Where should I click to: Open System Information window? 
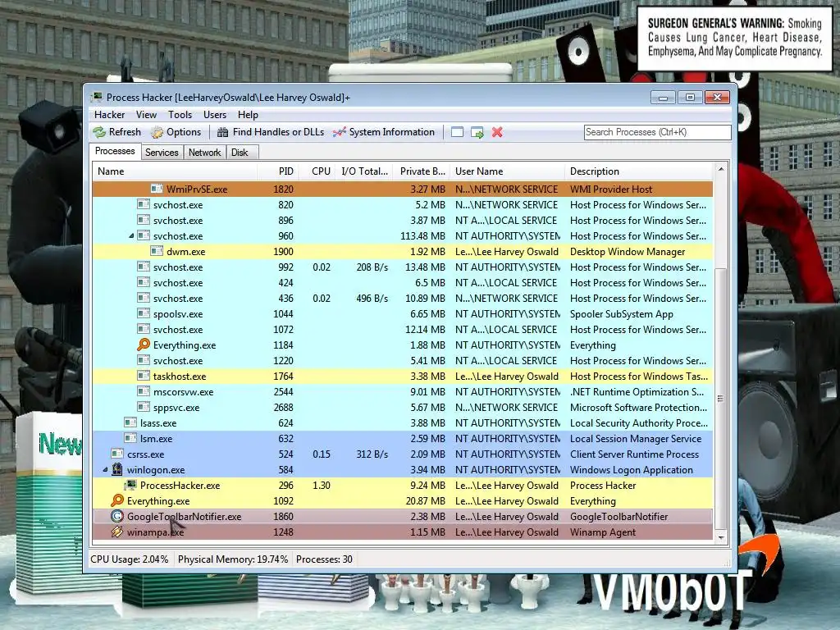pyautogui.click(x=384, y=132)
